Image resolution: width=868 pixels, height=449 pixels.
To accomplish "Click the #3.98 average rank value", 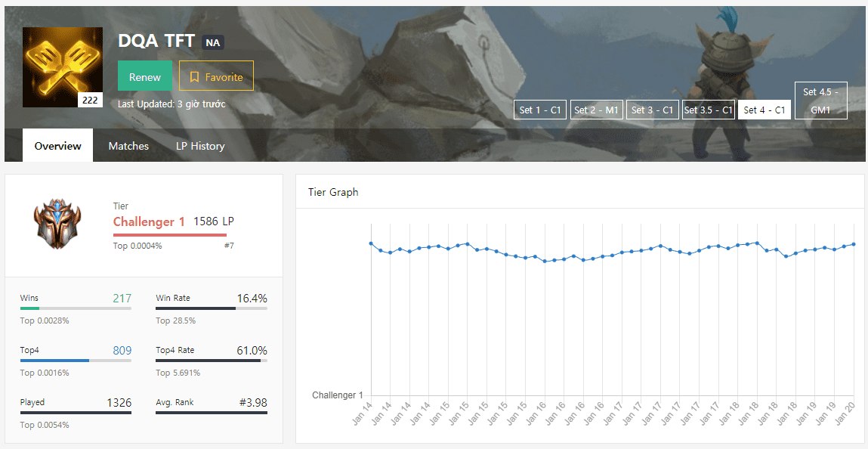I will [254, 402].
